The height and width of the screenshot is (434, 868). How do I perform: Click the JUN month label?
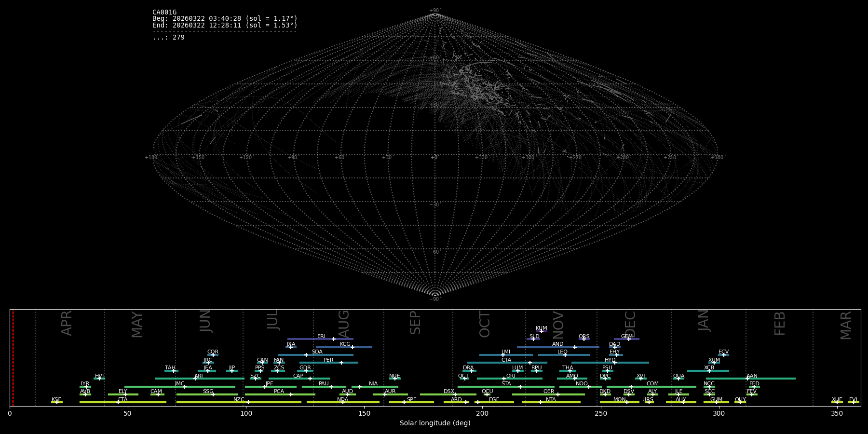point(205,321)
